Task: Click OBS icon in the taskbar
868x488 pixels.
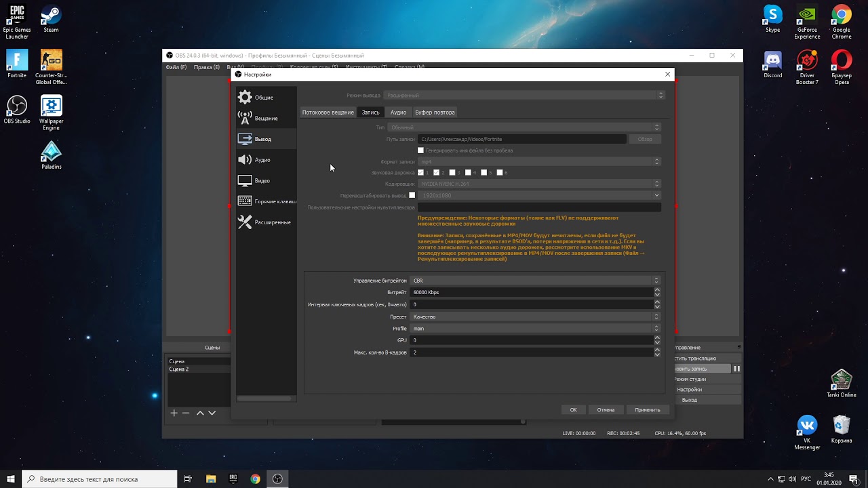Action: coord(277,479)
